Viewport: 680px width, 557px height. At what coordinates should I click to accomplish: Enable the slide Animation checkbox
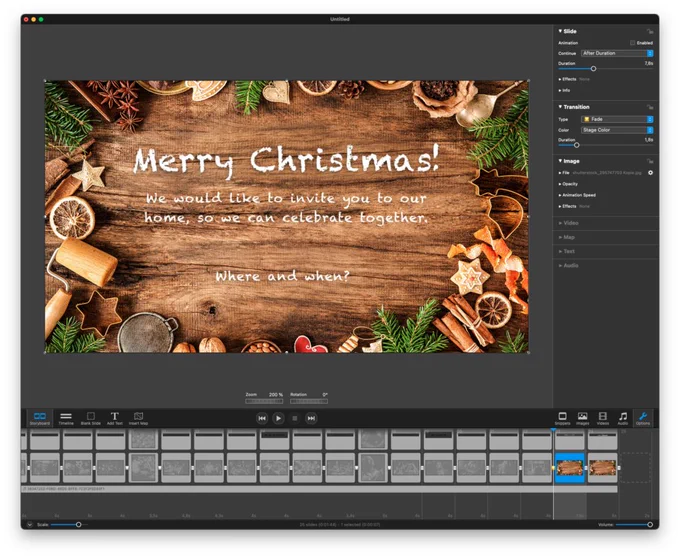[x=632, y=43]
